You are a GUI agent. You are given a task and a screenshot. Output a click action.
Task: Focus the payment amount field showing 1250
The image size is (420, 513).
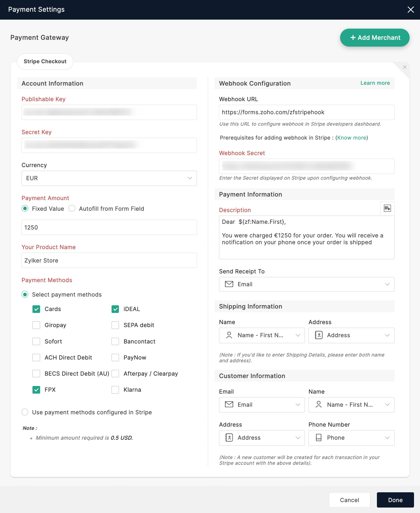(109, 227)
